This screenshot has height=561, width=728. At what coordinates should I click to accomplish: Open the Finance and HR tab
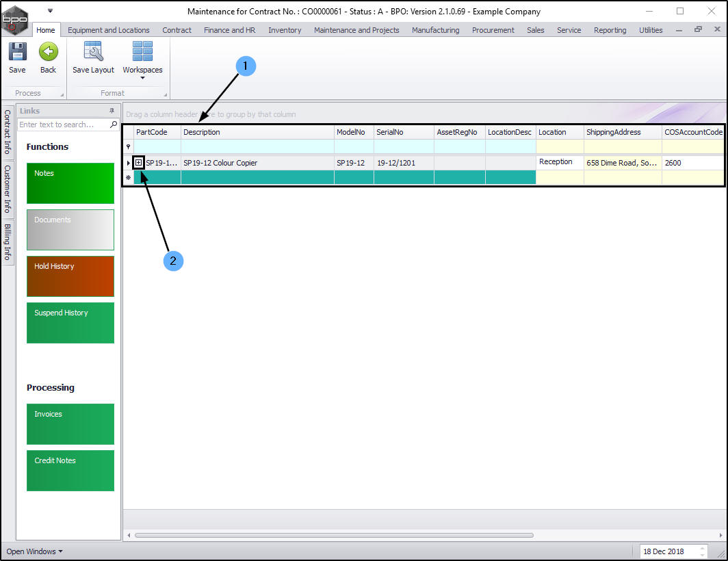click(230, 30)
